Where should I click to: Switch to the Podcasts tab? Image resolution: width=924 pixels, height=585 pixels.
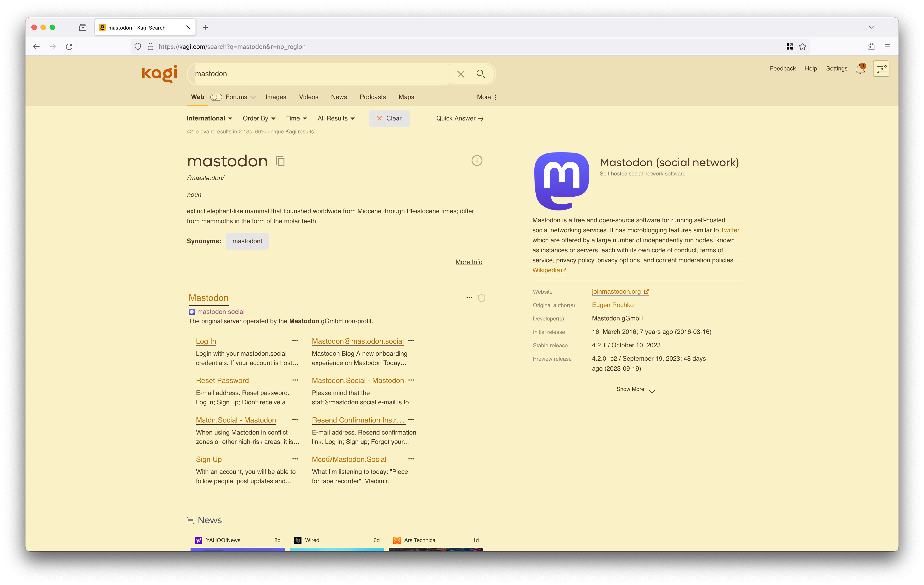(373, 97)
